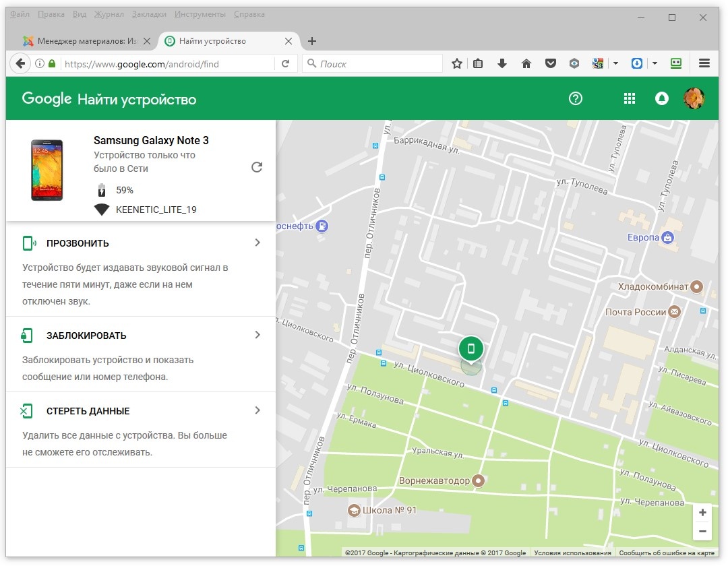Viewport: 728px width, 568px height.
Task: Open the Google Help question mark icon
Action: [575, 98]
